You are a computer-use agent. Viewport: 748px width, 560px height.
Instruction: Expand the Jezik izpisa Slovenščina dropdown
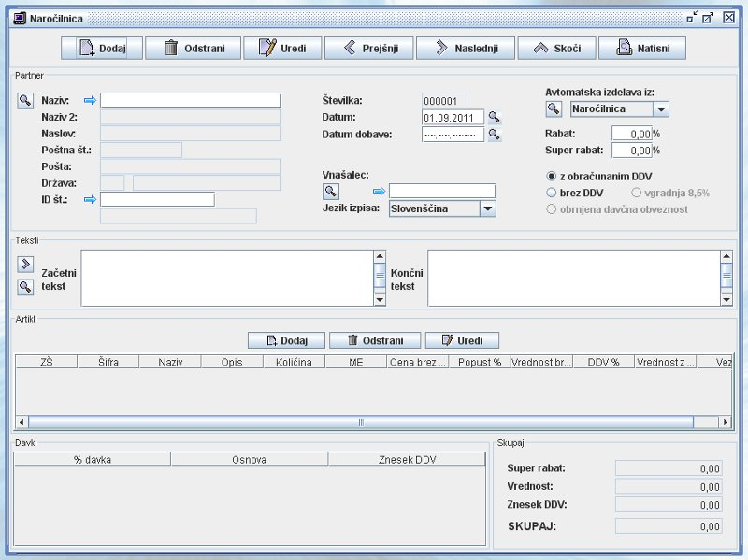click(487, 208)
